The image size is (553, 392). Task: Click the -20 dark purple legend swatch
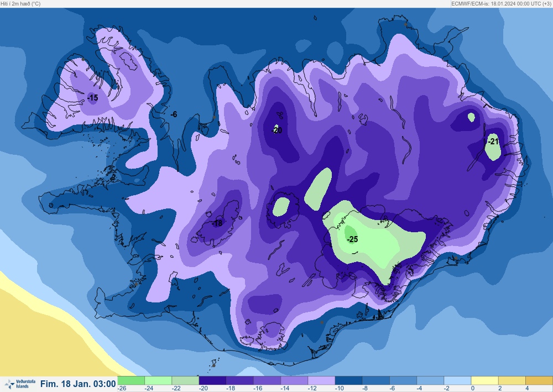click(x=213, y=380)
